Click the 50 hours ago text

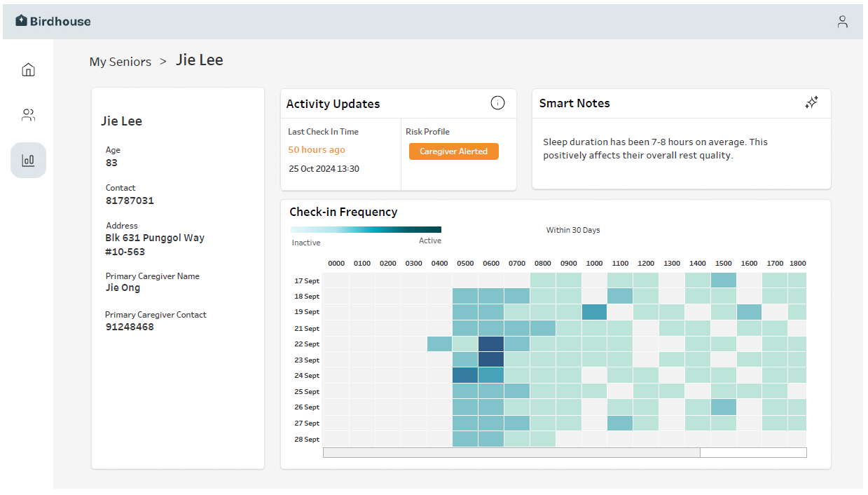pos(317,150)
